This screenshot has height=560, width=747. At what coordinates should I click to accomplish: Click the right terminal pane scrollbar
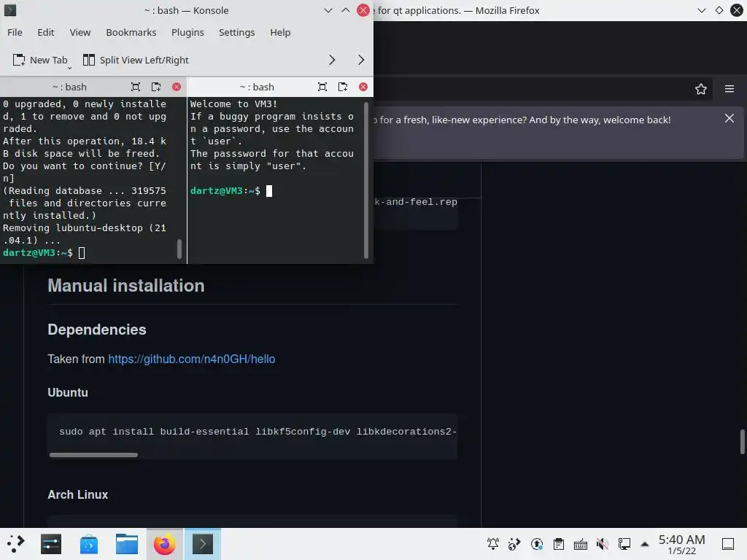[366, 180]
